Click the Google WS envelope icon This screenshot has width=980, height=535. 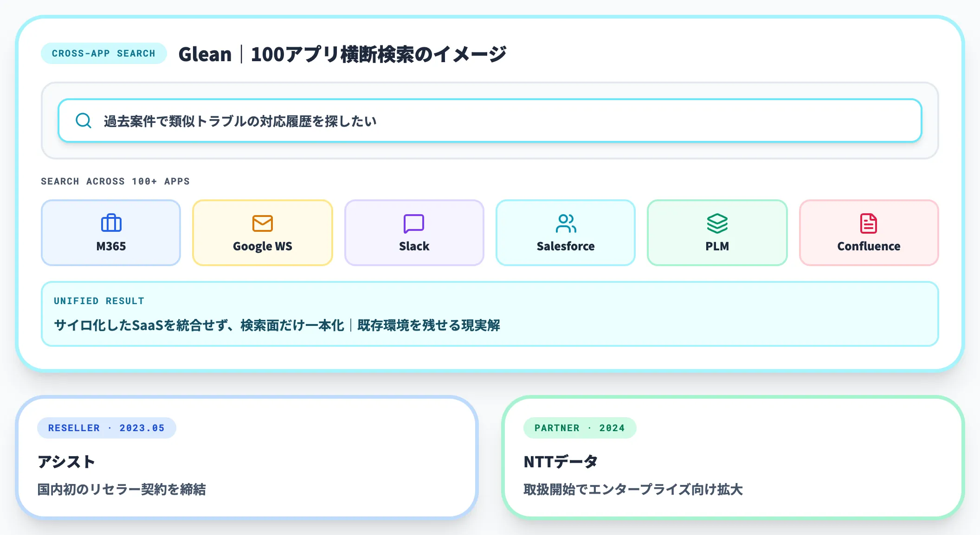point(263,223)
